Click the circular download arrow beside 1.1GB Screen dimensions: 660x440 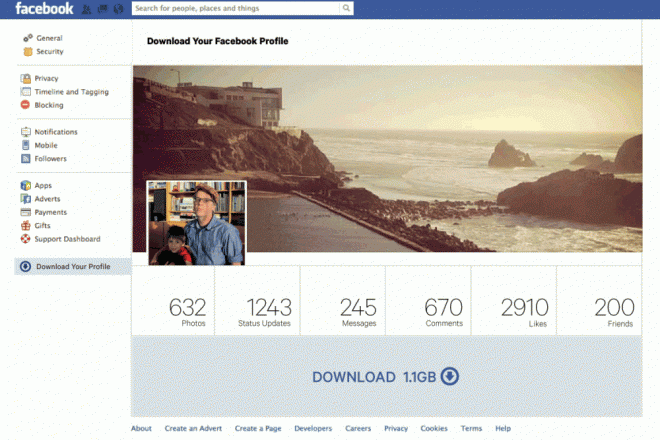[x=450, y=376]
